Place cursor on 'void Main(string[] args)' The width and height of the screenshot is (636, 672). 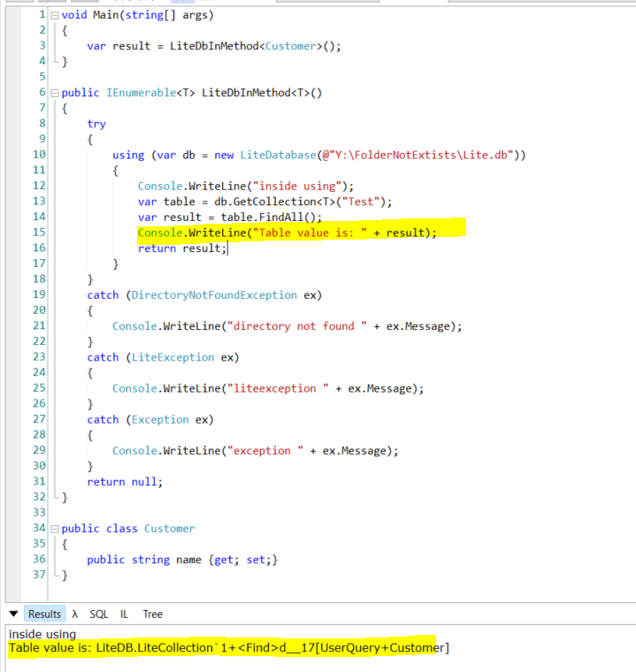[137, 15]
